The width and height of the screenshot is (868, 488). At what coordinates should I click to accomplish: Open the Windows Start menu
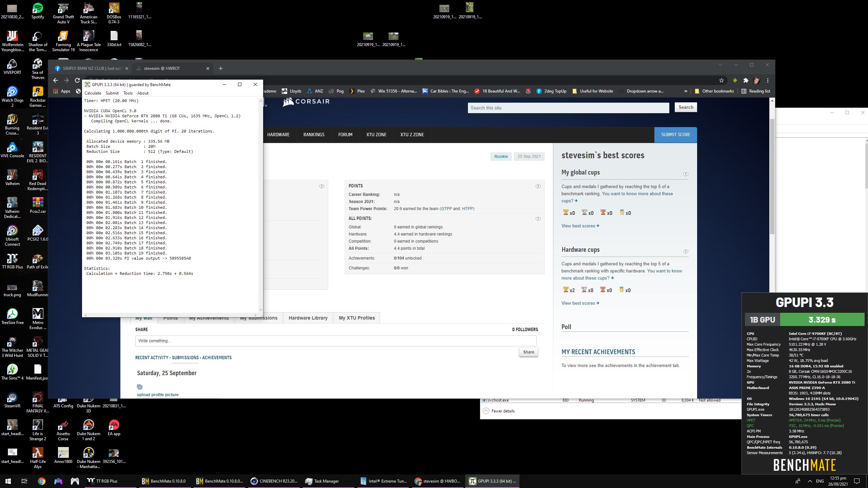point(8,481)
